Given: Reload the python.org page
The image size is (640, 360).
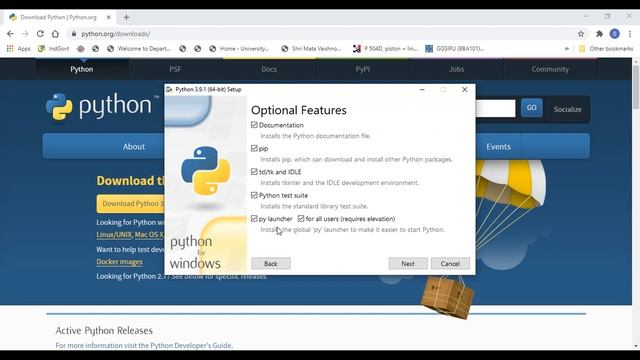Looking at the screenshot, I should tap(40, 34).
